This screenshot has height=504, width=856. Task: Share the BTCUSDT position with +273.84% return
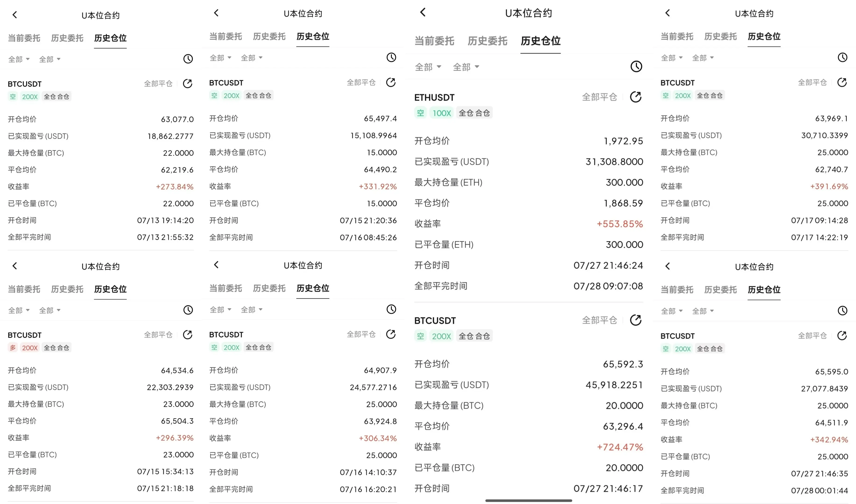pos(187,84)
